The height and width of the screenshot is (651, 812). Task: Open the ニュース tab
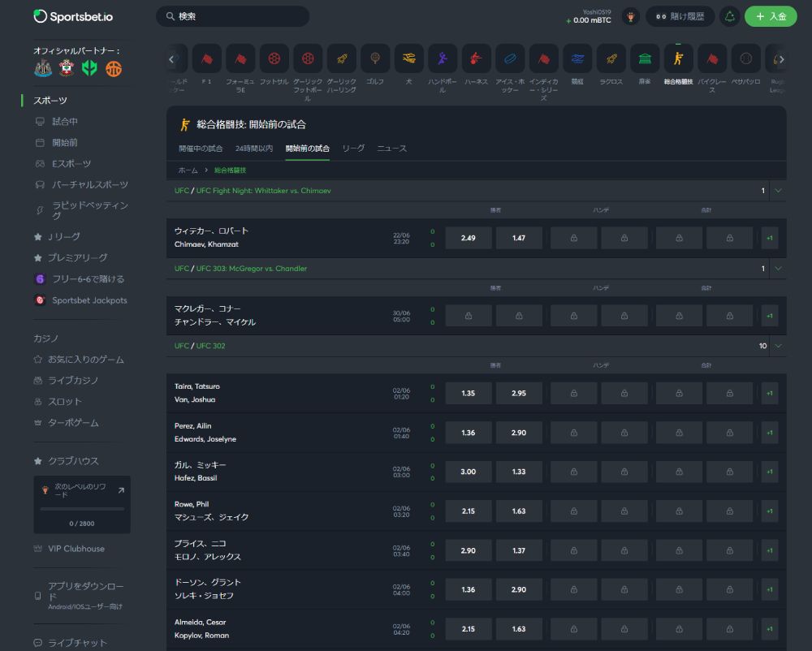click(391, 149)
